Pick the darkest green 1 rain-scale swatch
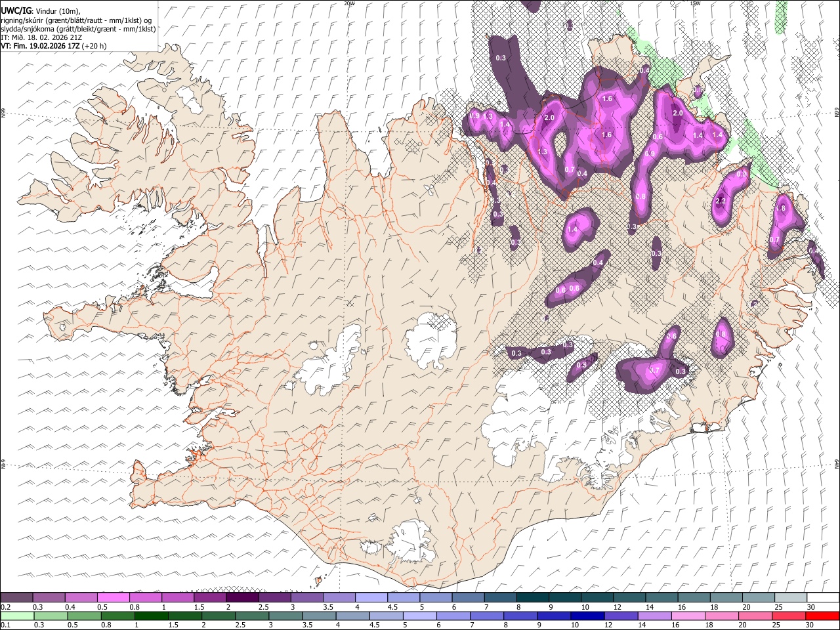The image size is (840, 630). click(152, 616)
